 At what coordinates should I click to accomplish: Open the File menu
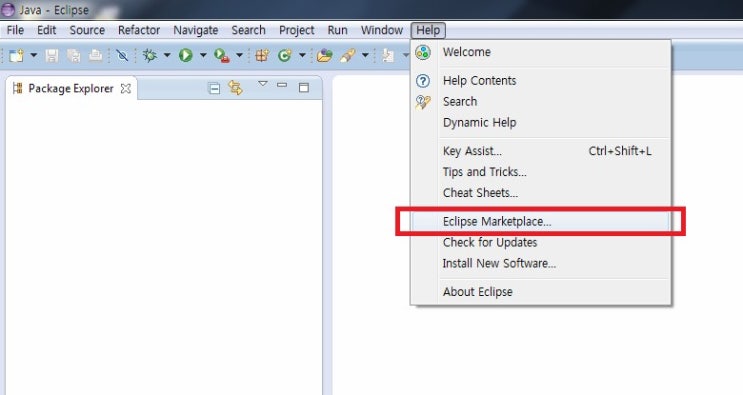point(15,30)
